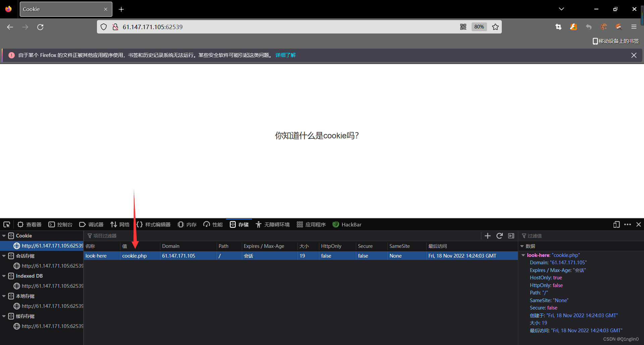This screenshot has width=644, height=345.
Task: Collapse the Cookie tree section
Action: tap(4, 236)
